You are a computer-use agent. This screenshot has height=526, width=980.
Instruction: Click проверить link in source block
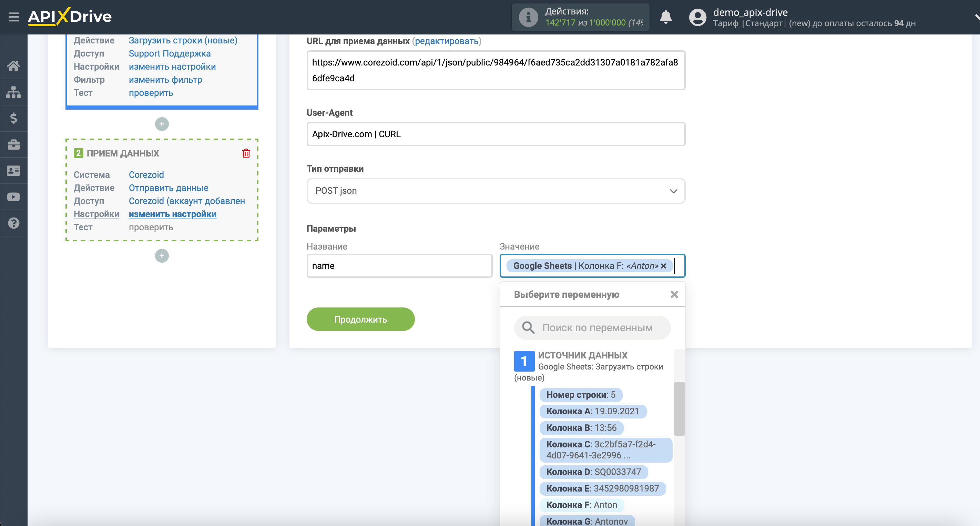tap(151, 93)
